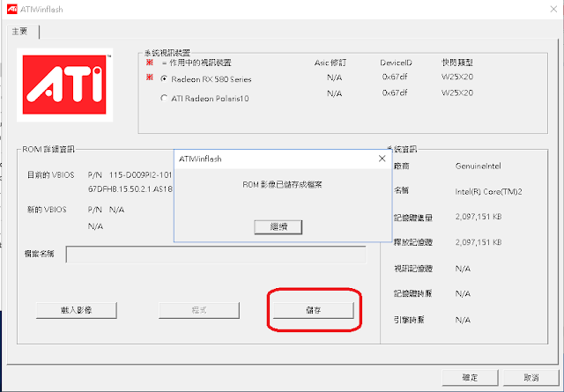This screenshot has height=392, width=564.
Task: Click the 'GenuineIntel' vendor value
Action: point(478,166)
